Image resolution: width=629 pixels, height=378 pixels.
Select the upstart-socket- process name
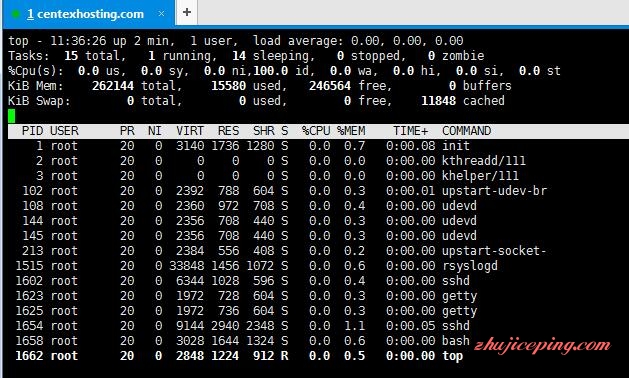point(494,251)
